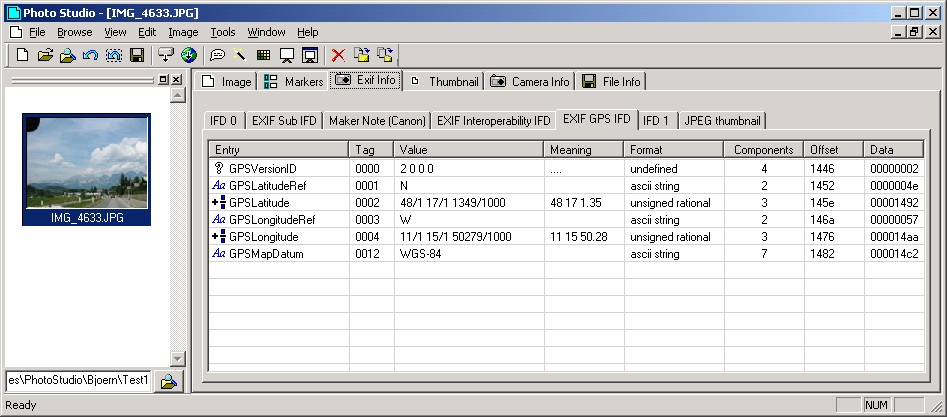Click the Components column header
This screenshot has height=417, width=947.
tap(763, 150)
